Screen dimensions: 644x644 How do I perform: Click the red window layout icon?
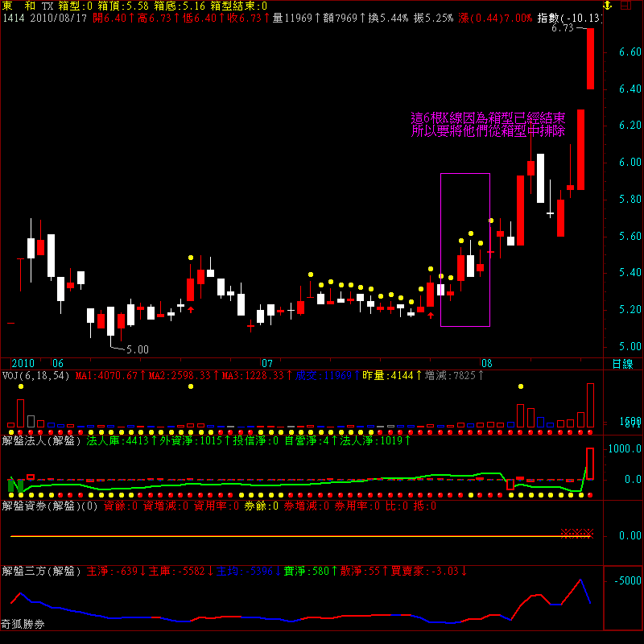(625, 6)
